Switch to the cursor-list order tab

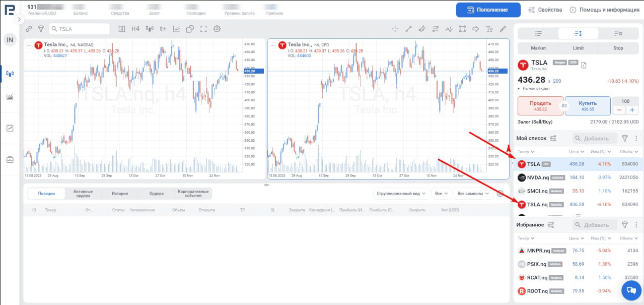(618, 33)
